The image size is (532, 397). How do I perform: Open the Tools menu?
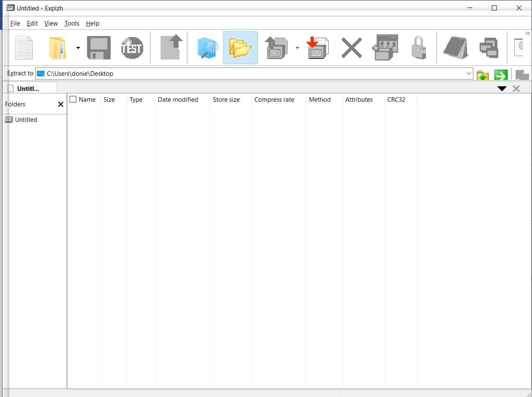[72, 23]
